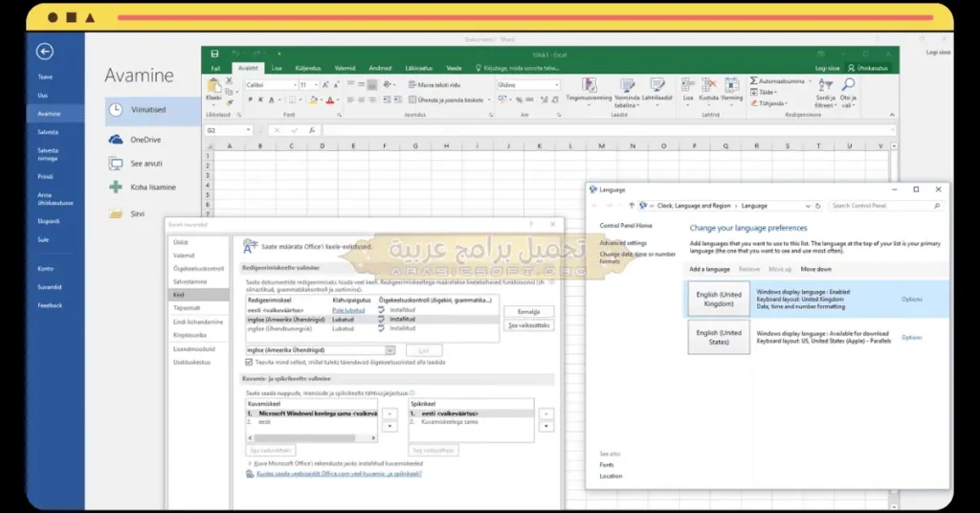Click the back arrow in Word backstage
The height and width of the screenshot is (513, 980).
point(44,52)
